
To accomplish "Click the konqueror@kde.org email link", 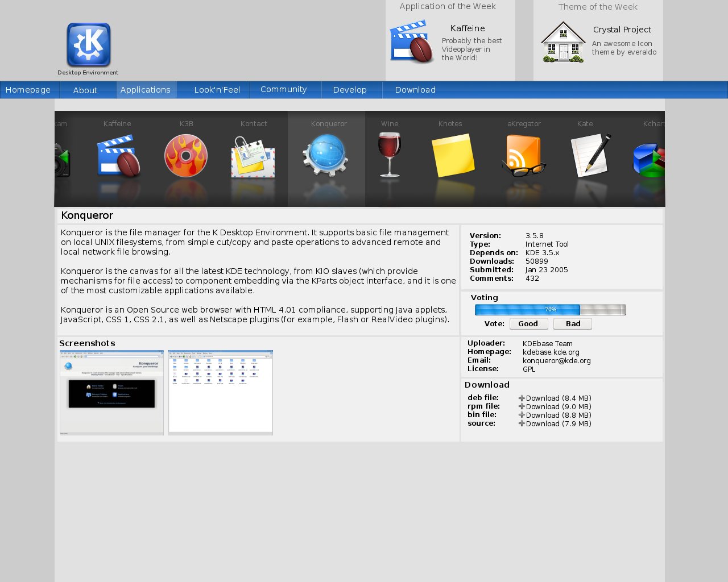I will point(557,361).
